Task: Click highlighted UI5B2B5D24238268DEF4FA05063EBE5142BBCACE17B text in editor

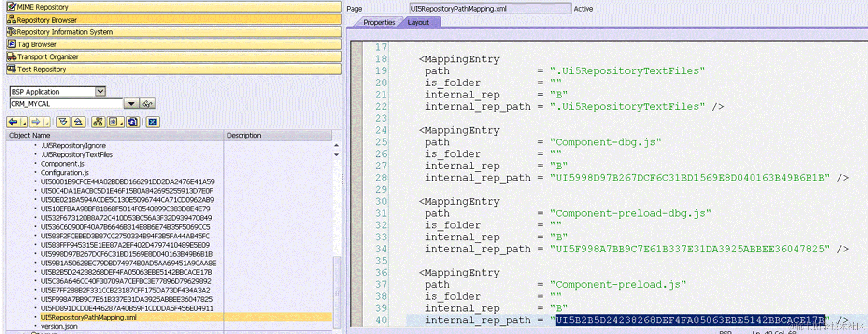Action: click(690, 320)
